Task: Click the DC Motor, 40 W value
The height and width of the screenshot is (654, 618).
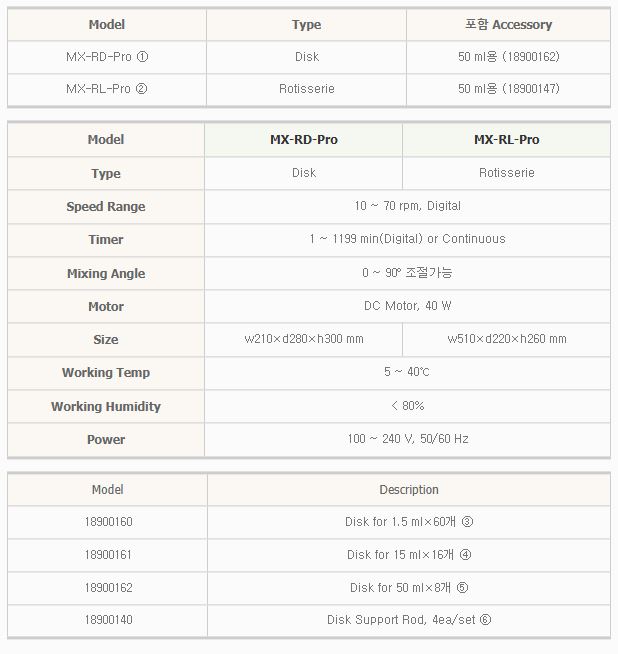Action: tap(407, 306)
